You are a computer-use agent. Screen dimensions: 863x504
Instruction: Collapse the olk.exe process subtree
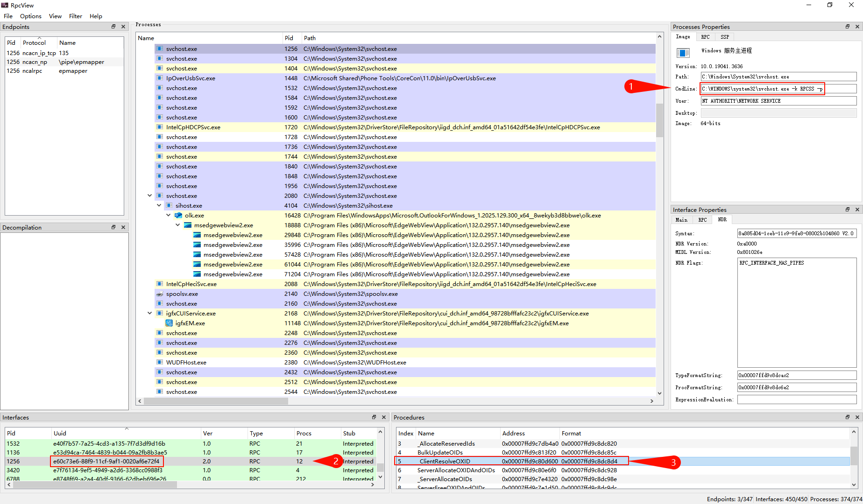[168, 215]
